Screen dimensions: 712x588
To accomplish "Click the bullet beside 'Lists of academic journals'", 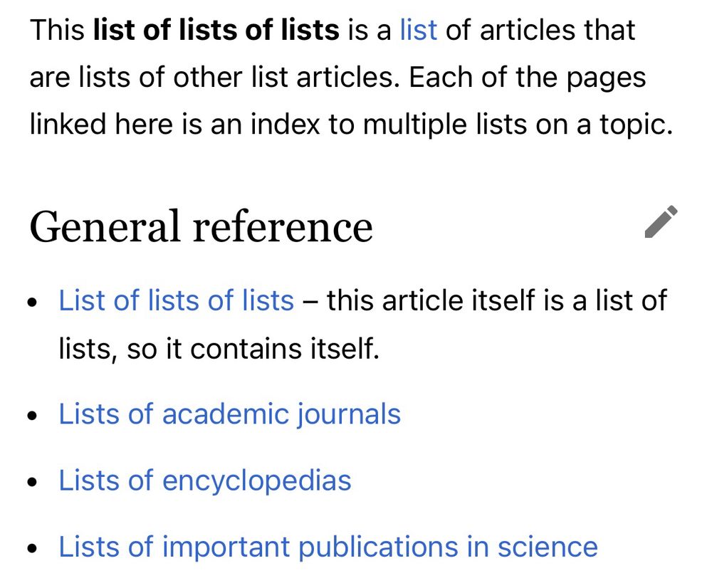I will click(x=31, y=414).
